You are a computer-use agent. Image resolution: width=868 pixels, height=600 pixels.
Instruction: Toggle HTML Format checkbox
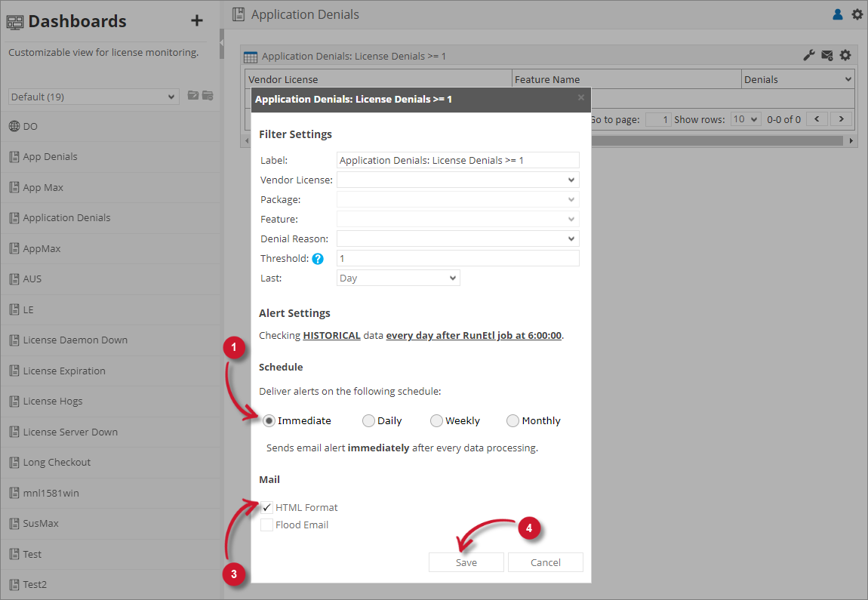click(267, 508)
